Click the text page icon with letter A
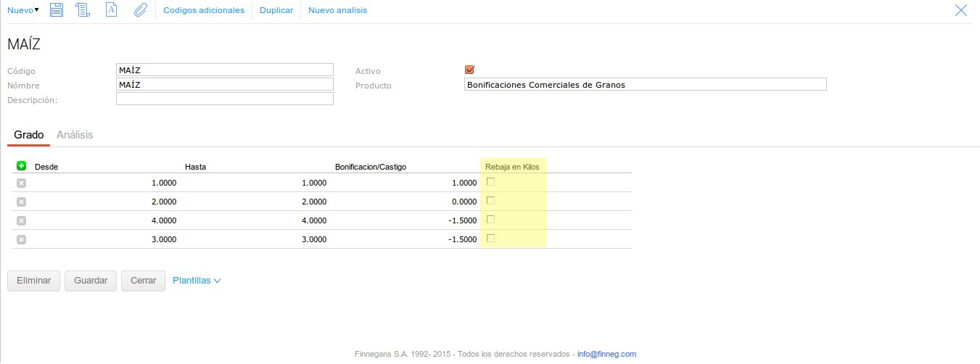Screen dimensions: 980x364 click(x=111, y=10)
